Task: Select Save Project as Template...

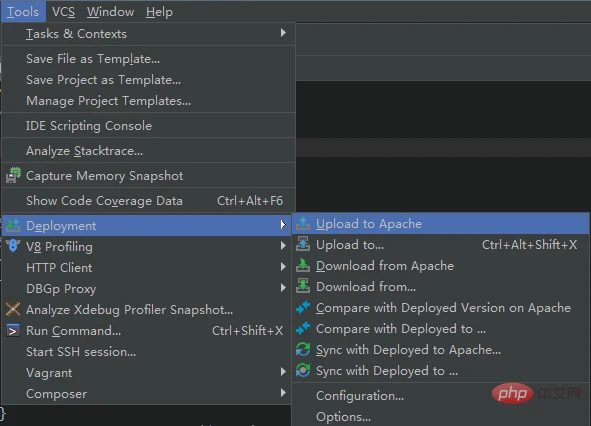Action: [x=148, y=80]
